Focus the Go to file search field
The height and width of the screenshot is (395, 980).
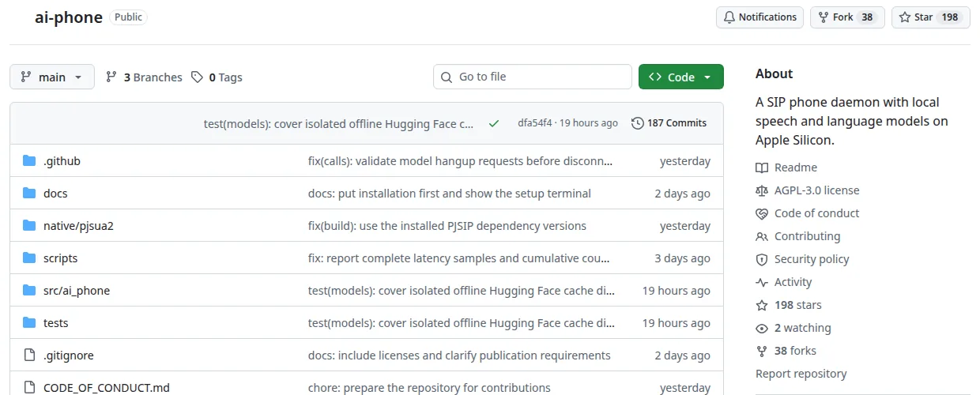(533, 77)
